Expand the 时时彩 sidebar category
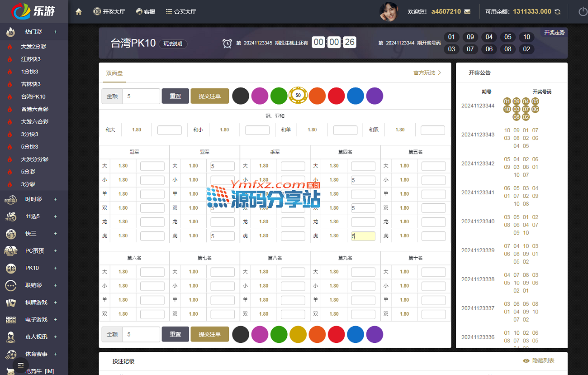Image resolution: width=588 pixels, height=375 pixels. [56, 199]
